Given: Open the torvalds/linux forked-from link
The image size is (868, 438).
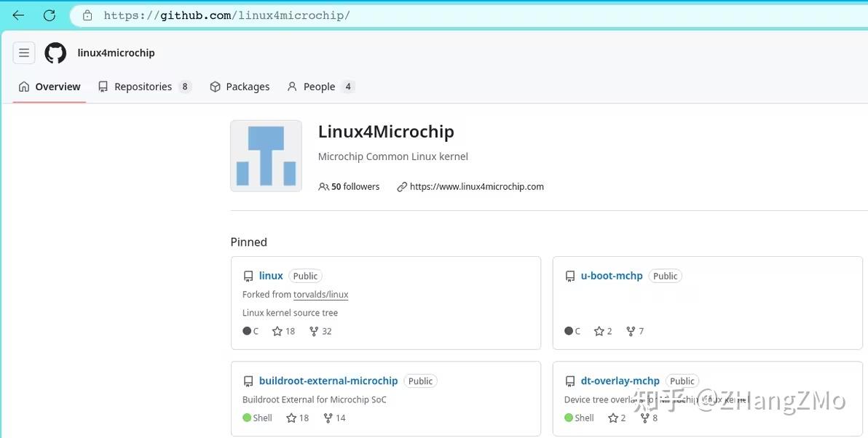Looking at the screenshot, I should click(x=320, y=294).
